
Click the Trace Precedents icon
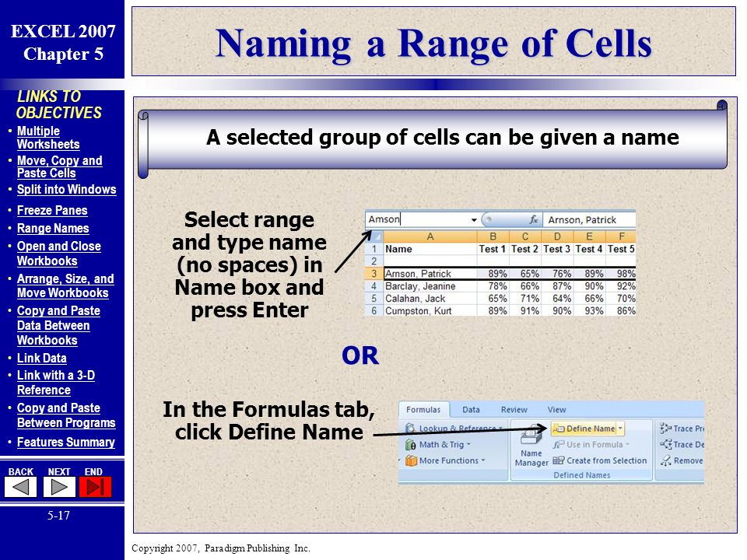[x=665, y=429]
